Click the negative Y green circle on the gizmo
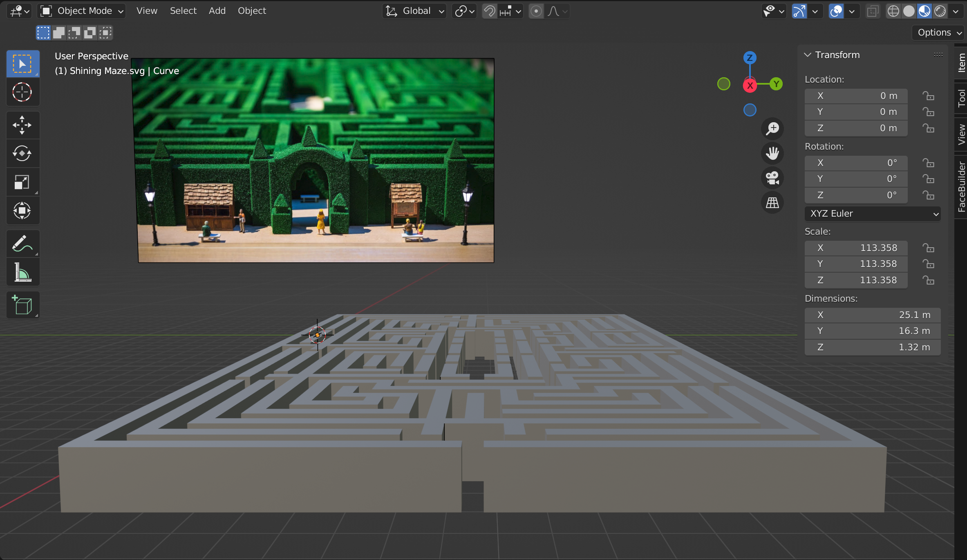This screenshot has height=560, width=967. click(x=724, y=84)
